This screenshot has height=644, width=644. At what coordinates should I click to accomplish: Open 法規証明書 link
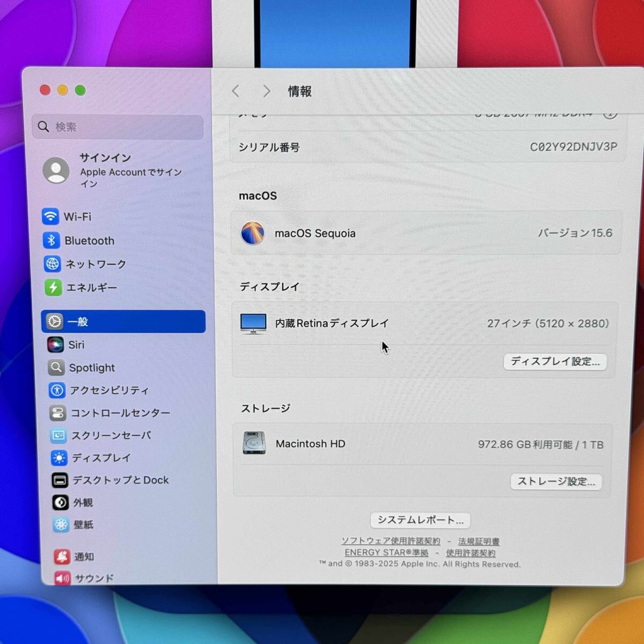pos(479,541)
